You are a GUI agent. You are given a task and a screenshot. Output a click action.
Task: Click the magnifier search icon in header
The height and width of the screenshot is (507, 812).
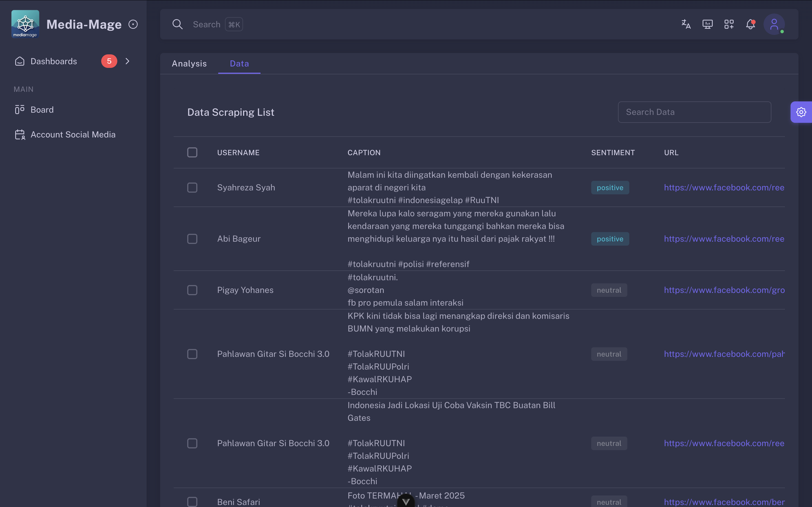177,24
